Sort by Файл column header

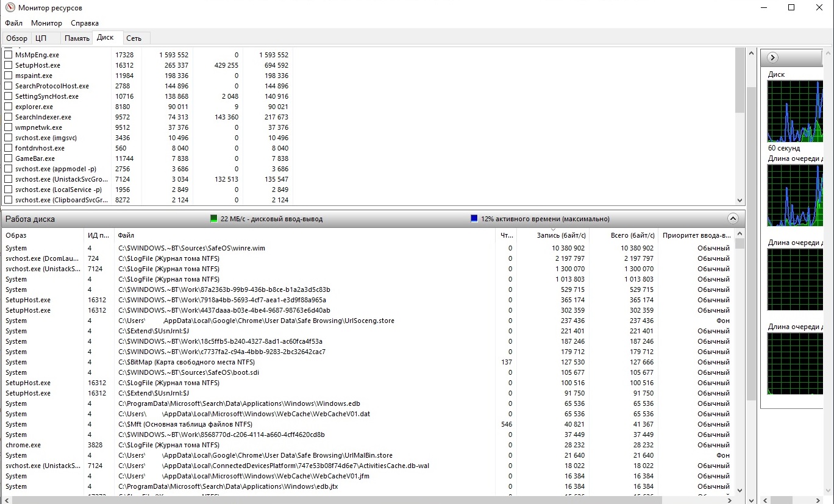click(305, 235)
